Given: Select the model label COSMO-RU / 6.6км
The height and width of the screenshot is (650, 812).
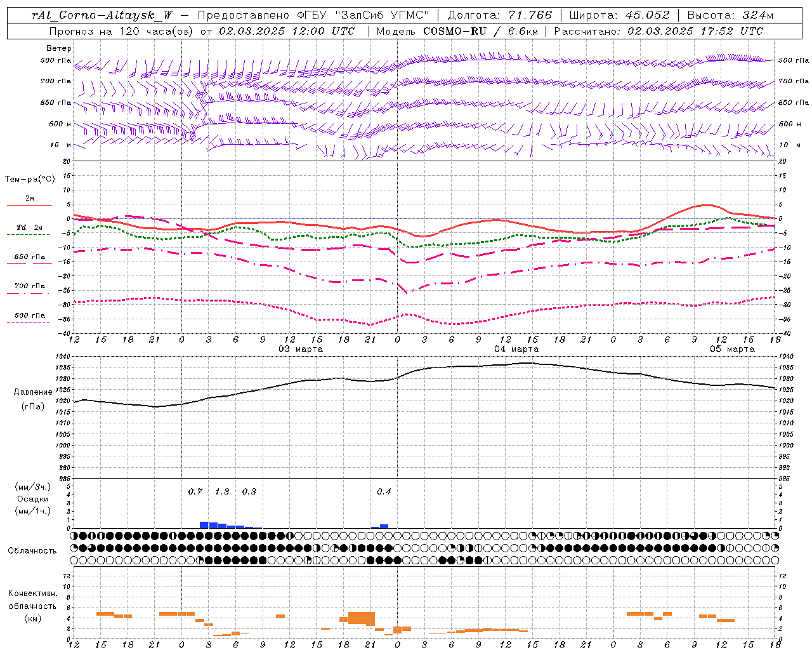Looking at the screenshot, I should [x=480, y=31].
